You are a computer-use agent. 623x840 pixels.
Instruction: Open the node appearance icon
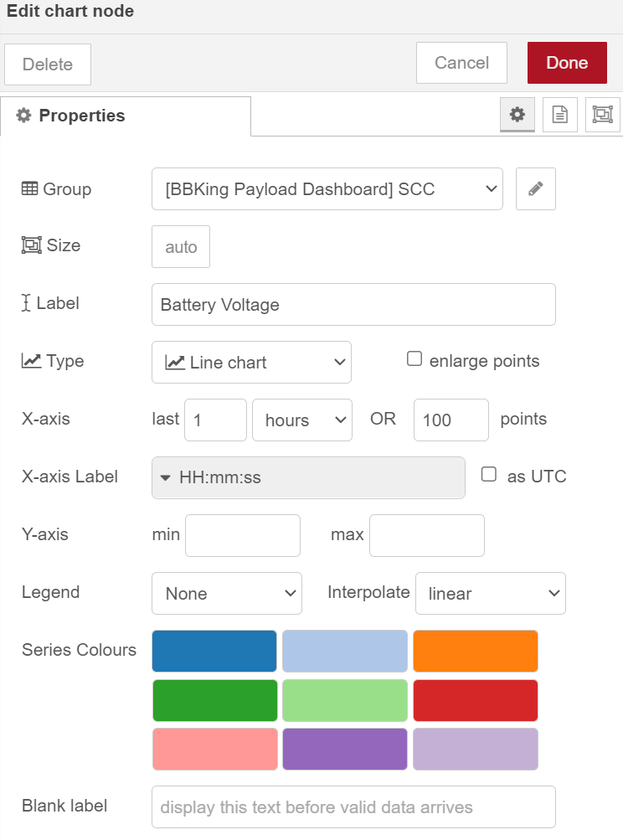coord(602,115)
